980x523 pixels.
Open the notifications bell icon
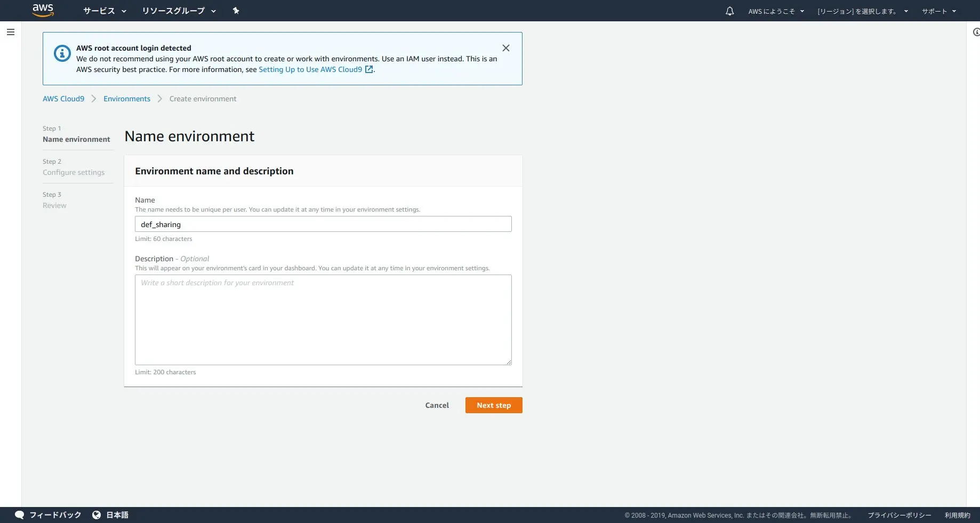729,11
